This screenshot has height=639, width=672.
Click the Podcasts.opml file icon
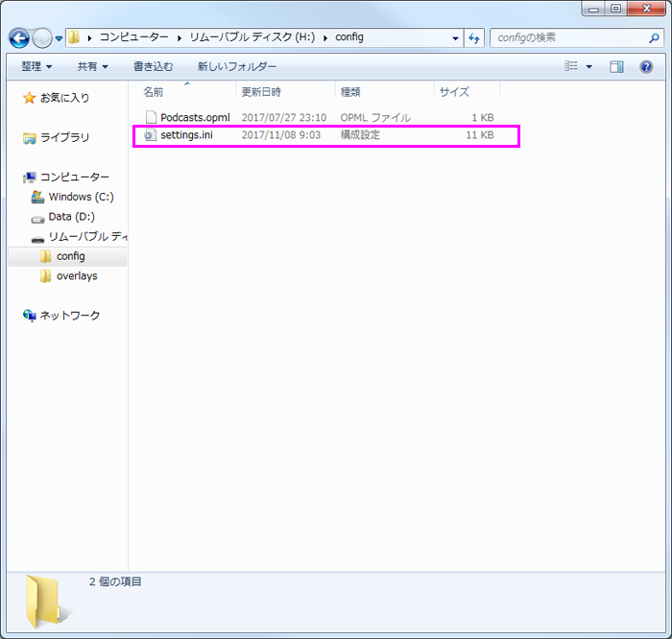(x=151, y=117)
